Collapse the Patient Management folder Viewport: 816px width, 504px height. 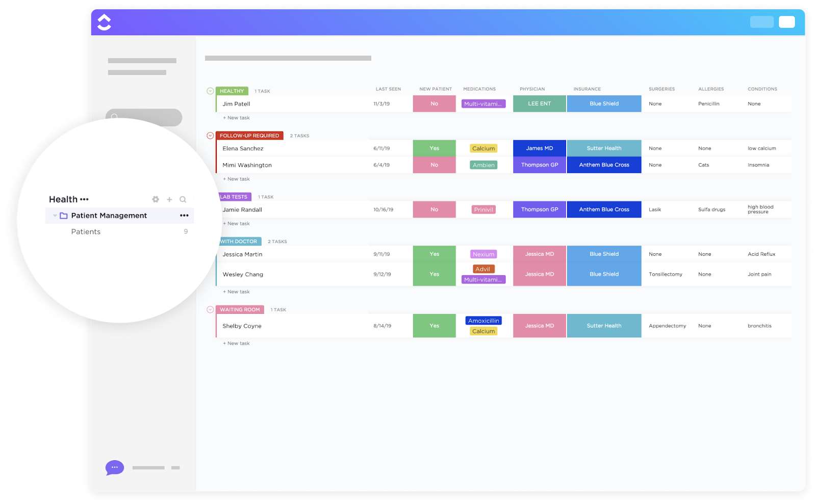[x=55, y=215]
